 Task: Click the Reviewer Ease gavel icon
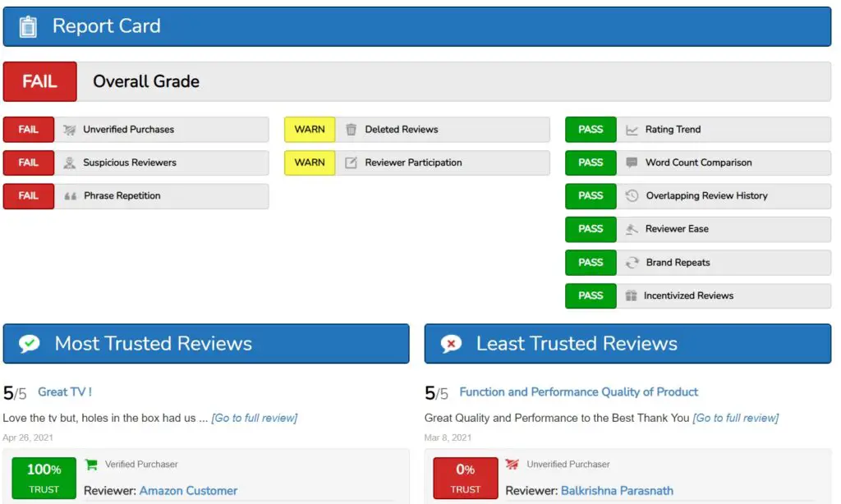632,229
